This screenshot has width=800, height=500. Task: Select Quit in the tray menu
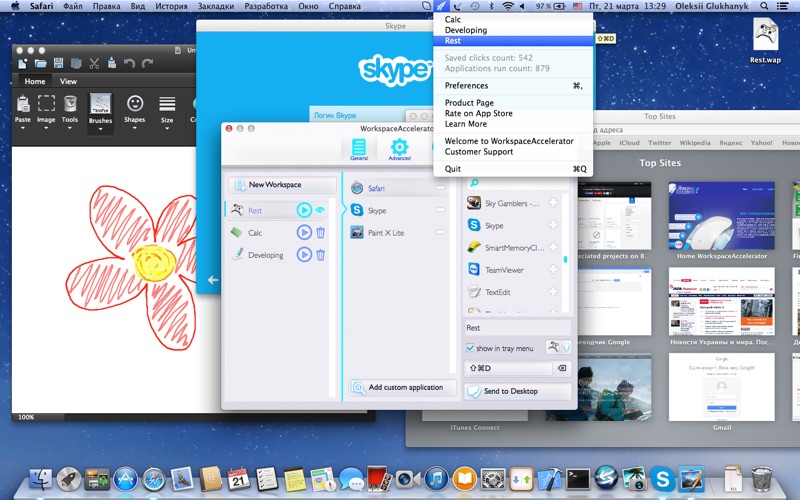tap(513, 169)
